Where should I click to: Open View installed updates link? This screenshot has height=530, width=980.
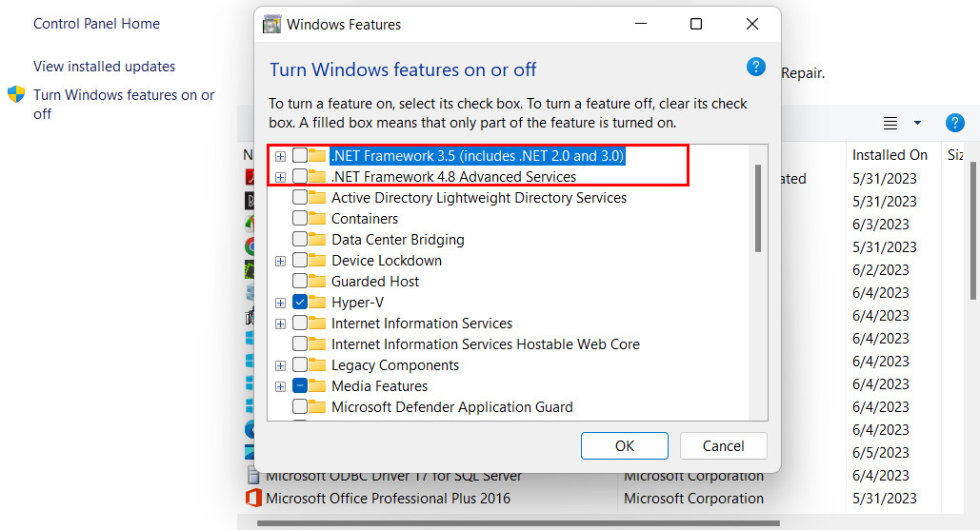(105, 67)
